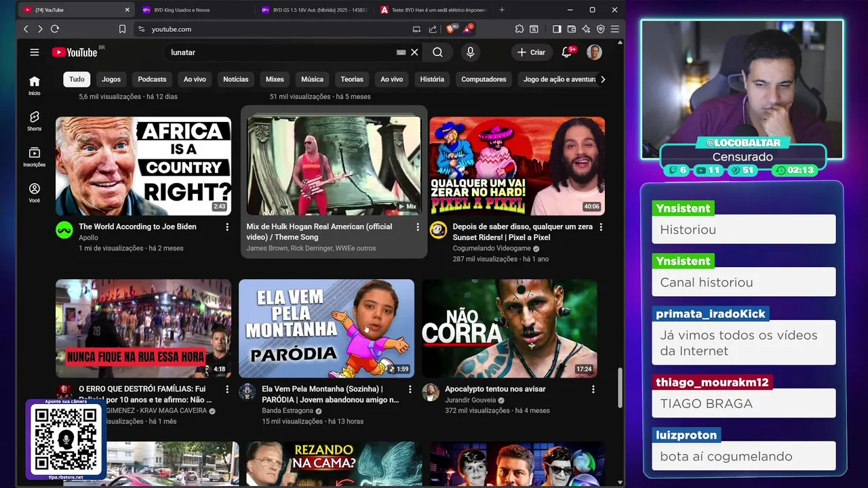Switch to the BYD King Usados e Novos tab
Image resolution: width=868 pixels, height=488 pixels.
(x=193, y=9)
